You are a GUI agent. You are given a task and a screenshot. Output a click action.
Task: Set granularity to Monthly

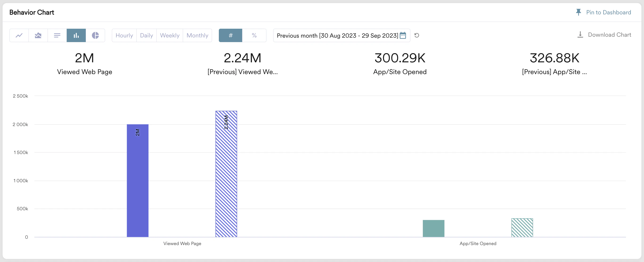point(197,36)
